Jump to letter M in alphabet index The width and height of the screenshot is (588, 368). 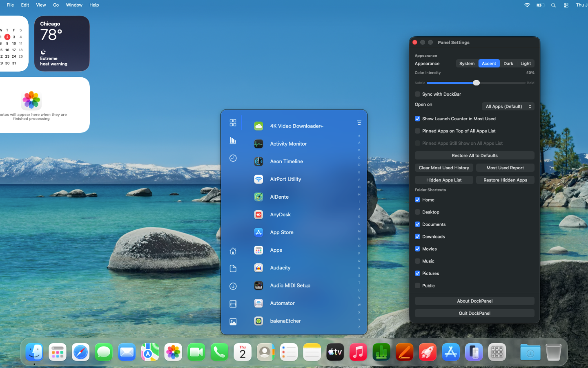(359, 231)
